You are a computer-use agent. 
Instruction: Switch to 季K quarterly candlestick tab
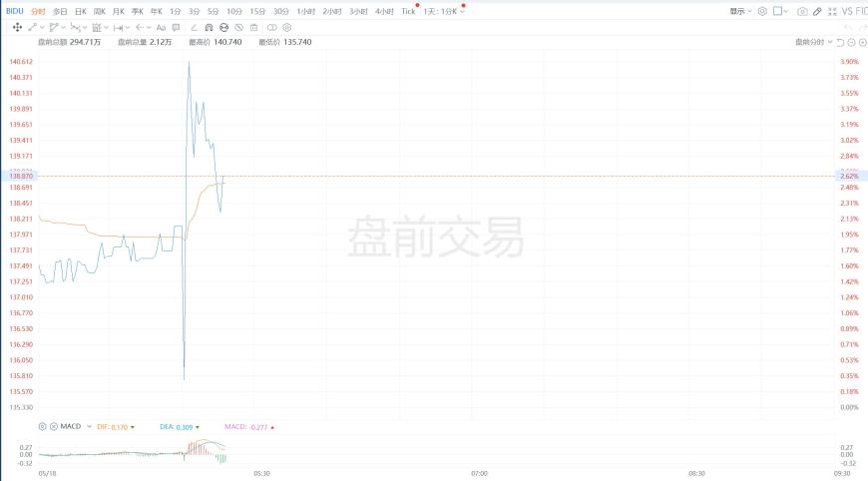tap(138, 11)
